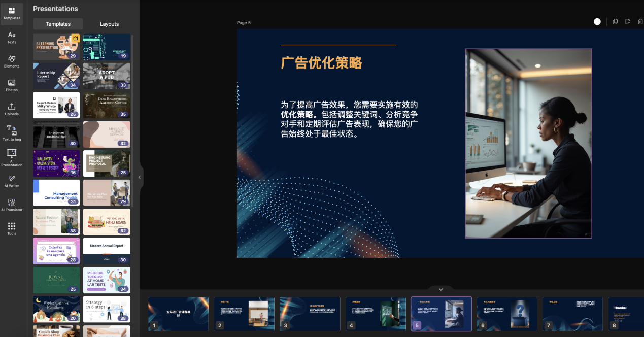This screenshot has height=337, width=644.
Task: Open the Elements sidebar tool
Action: click(12, 62)
